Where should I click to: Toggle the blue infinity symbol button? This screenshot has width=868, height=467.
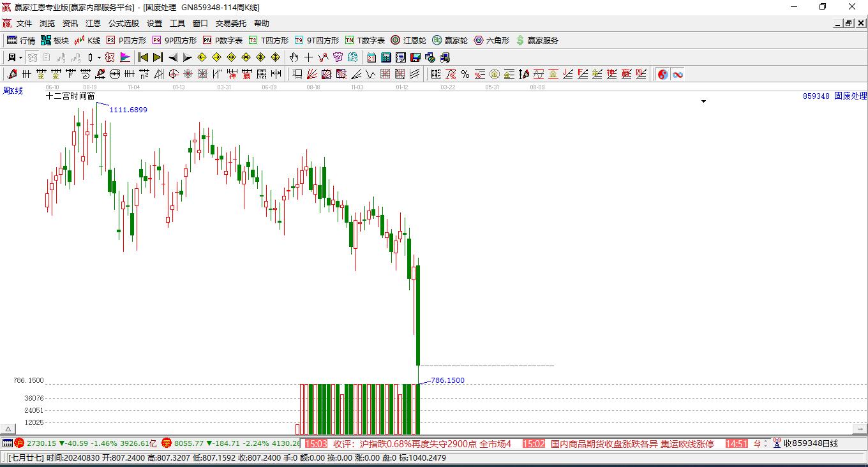point(677,74)
